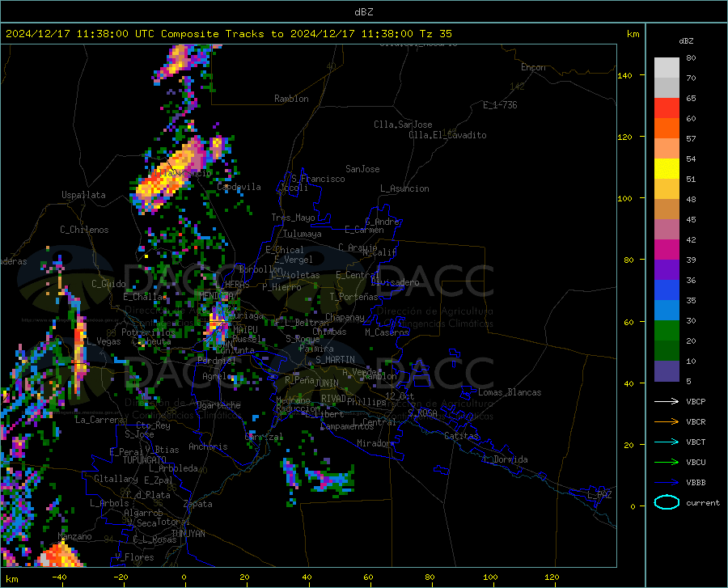Select the green 20 dBZ color swatch
The width and height of the screenshot is (728, 588).
click(x=667, y=331)
